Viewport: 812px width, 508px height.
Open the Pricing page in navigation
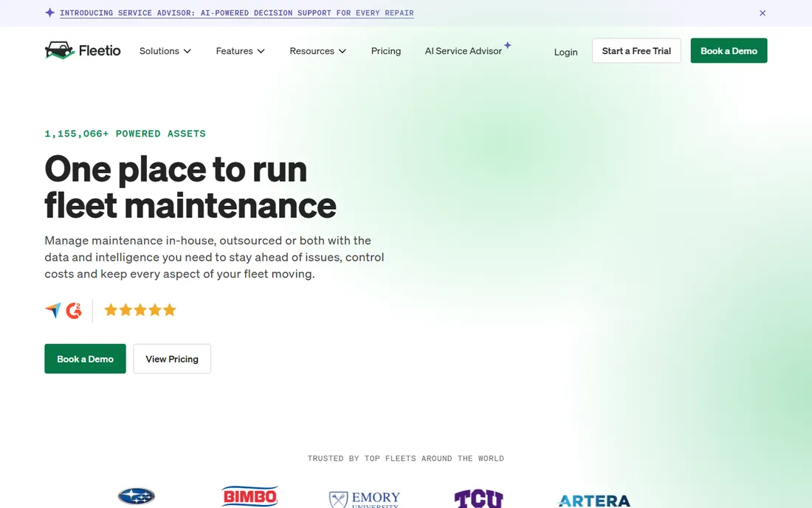tap(386, 51)
